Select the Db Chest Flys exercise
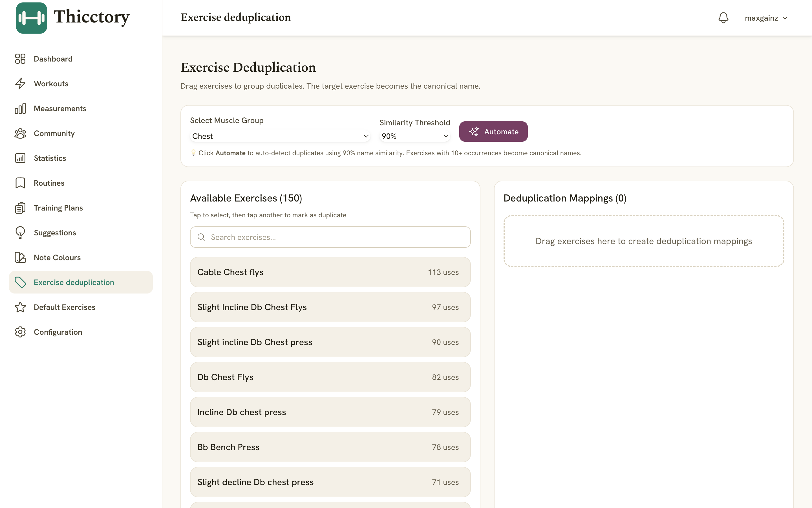Screen dimensions: 812x508 click(x=330, y=377)
